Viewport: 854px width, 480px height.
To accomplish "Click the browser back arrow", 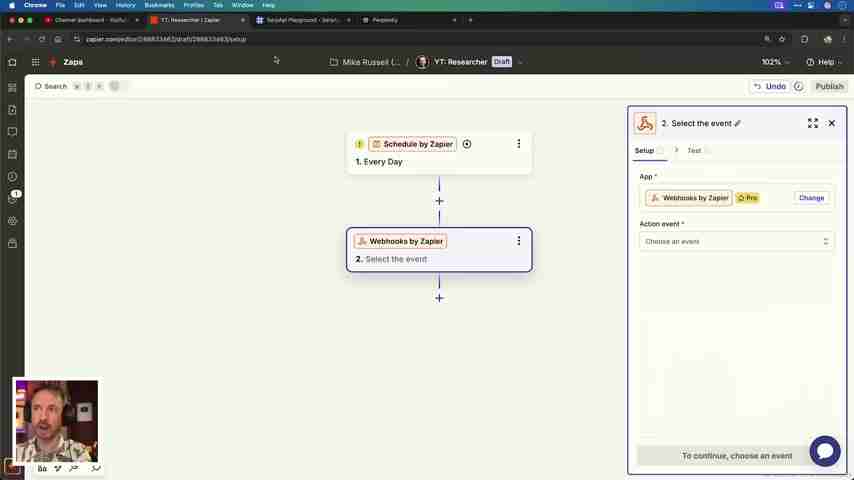I will pos(10,39).
